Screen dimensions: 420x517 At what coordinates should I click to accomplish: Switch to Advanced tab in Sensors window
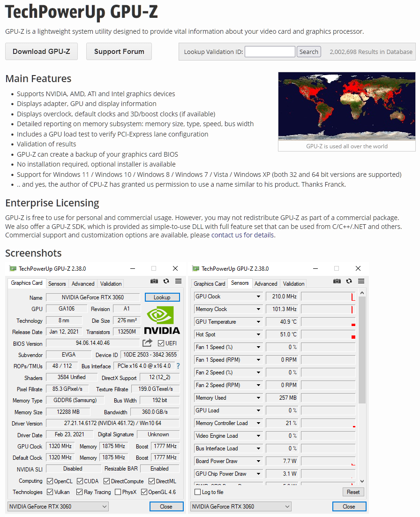[x=266, y=283]
